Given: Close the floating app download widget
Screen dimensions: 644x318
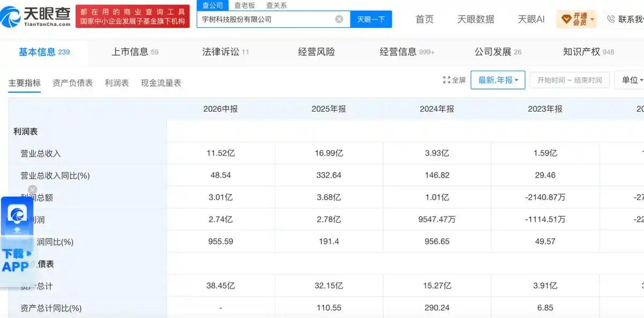Looking at the screenshot, I should (33, 189).
